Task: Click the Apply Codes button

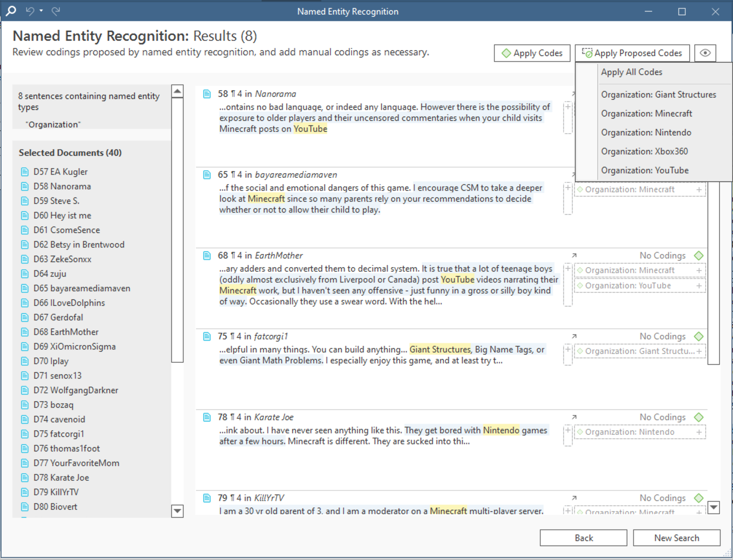Action: pos(532,53)
